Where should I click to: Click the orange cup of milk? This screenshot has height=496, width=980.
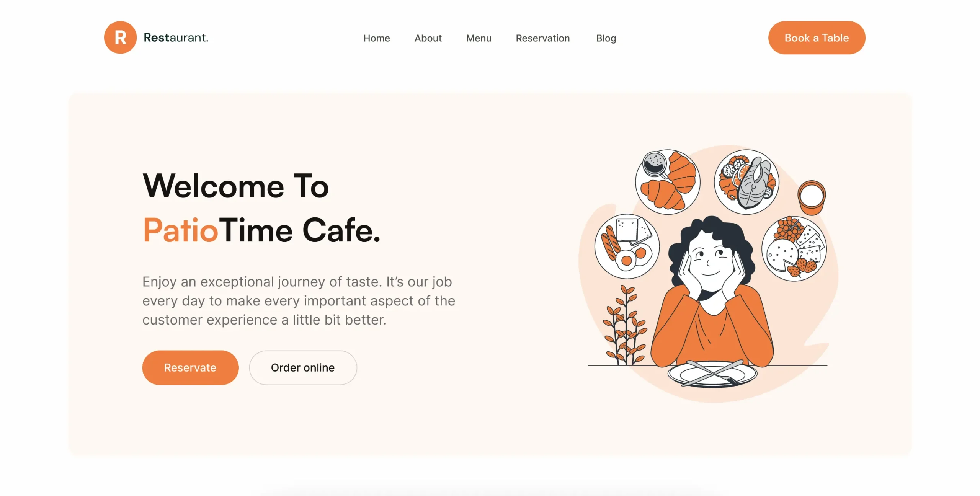tap(812, 197)
